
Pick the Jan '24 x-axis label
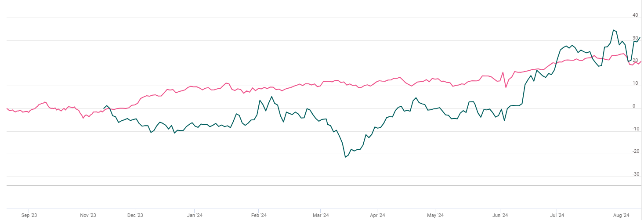click(194, 215)
